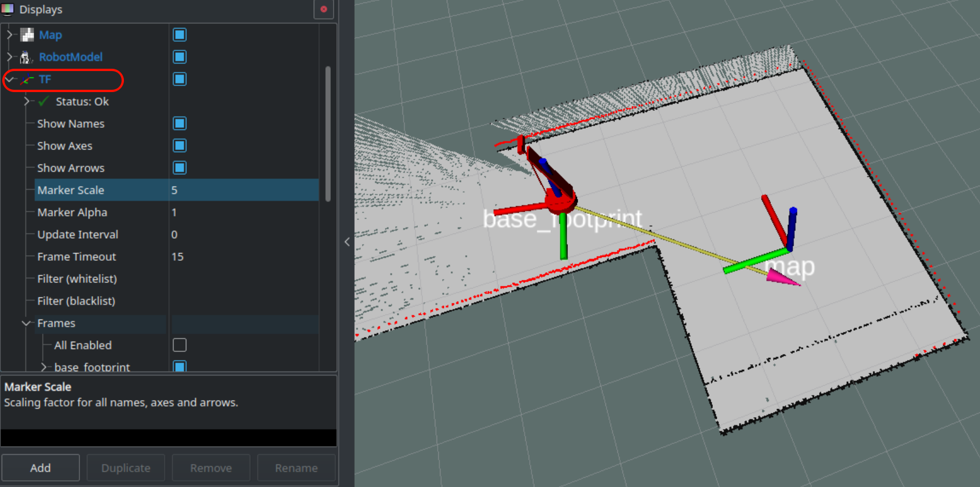Disable the Map display checkbox

point(180,35)
